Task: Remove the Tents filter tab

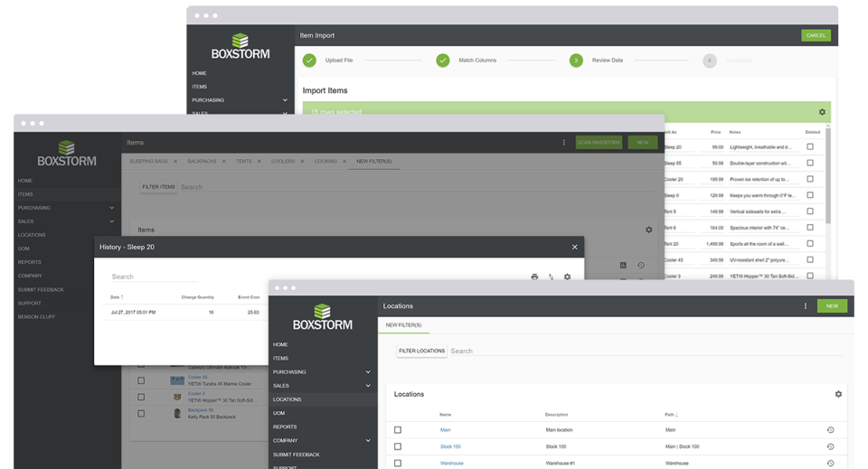Action: click(x=259, y=162)
